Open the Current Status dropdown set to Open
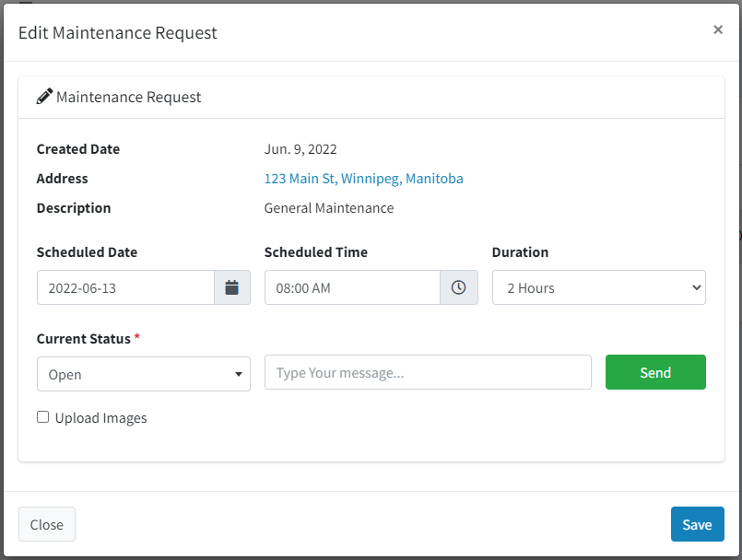The image size is (742, 560). pos(144,374)
